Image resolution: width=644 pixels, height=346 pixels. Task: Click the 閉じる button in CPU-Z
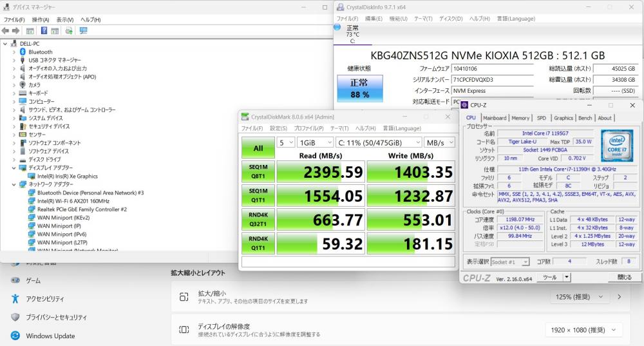[624, 278]
